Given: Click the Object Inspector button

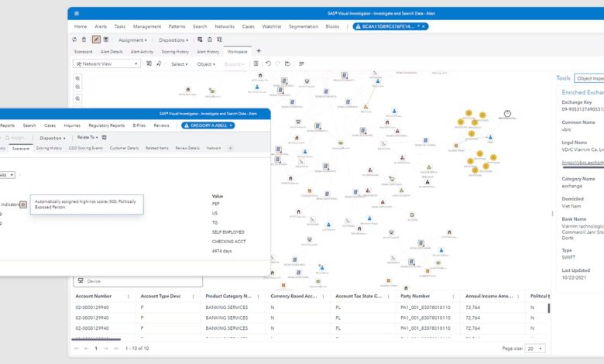Looking at the screenshot, I should coord(589,78).
